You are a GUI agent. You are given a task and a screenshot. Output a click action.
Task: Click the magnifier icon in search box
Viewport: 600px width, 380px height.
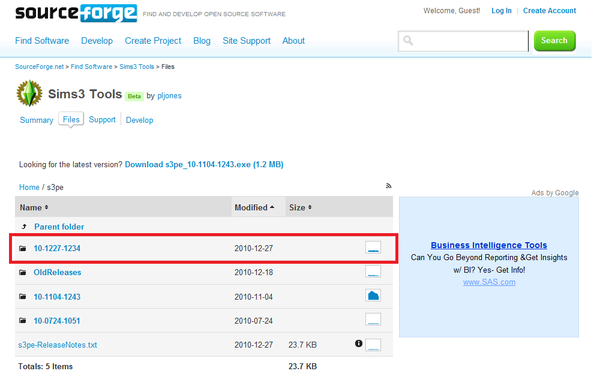(x=408, y=41)
